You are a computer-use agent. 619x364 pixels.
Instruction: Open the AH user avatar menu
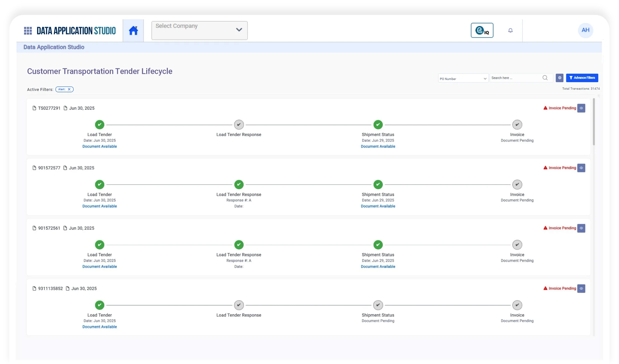pos(585,30)
